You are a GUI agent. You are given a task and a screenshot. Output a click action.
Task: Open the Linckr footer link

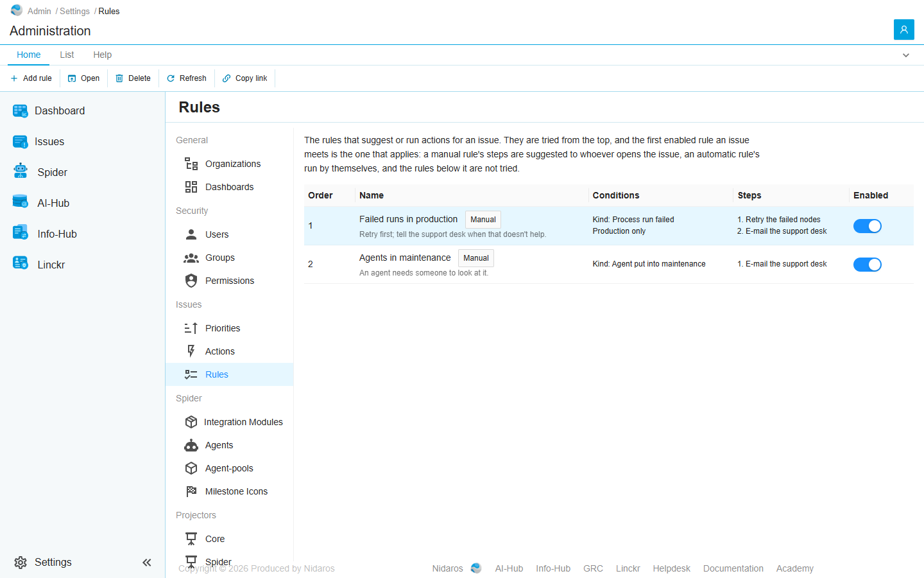point(628,568)
